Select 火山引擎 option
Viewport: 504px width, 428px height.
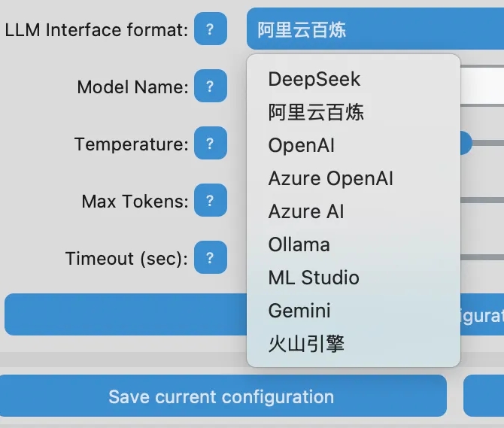(x=354, y=344)
